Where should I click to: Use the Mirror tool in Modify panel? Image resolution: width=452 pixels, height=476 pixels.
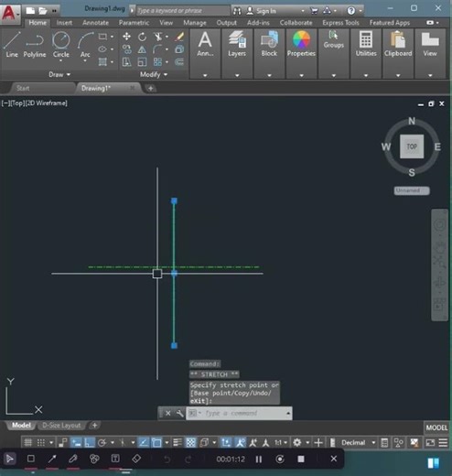[142, 49]
